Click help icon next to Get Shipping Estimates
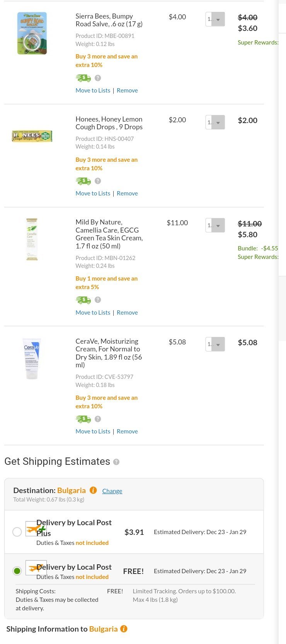This screenshot has height=644, width=286. click(x=116, y=462)
